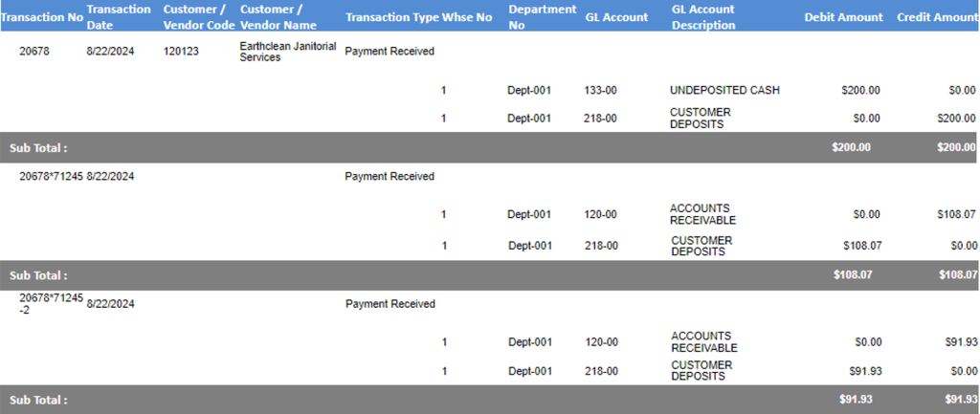Select Earthclean Janitorial Services vendor name
This screenshot has width=980, height=414.
(x=288, y=52)
